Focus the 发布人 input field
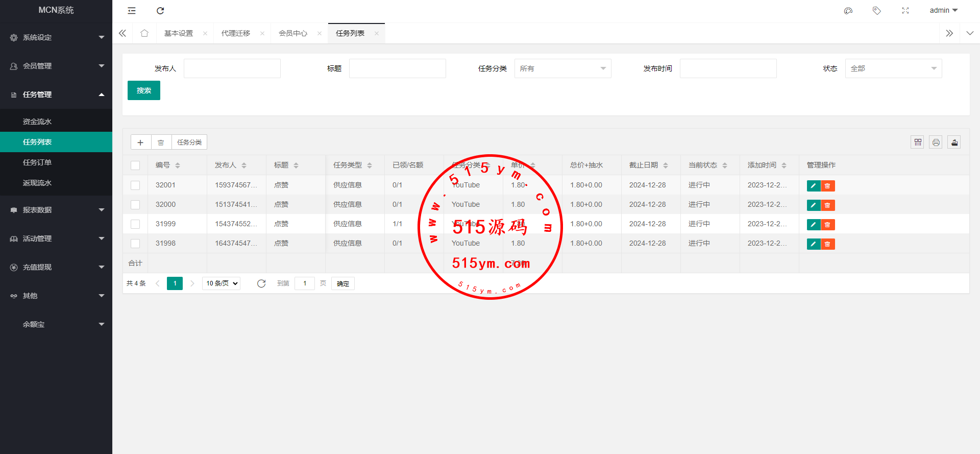Screen dimensions: 980x454 (x=232, y=68)
